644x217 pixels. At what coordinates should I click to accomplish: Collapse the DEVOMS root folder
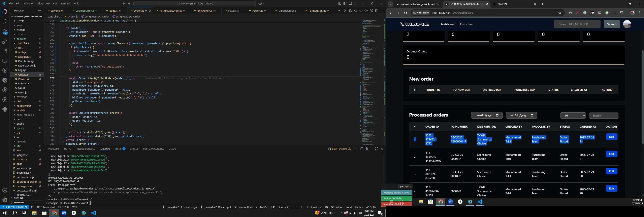(27, 16)
